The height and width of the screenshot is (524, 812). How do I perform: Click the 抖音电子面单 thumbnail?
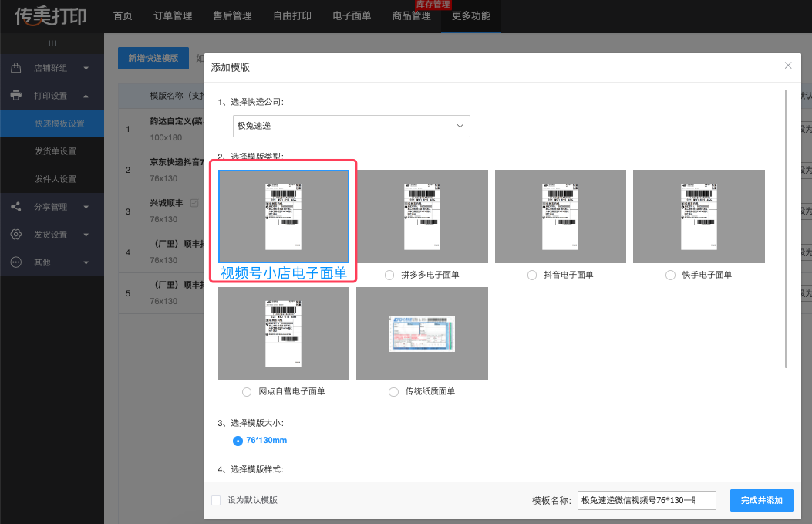pos(561,216)
